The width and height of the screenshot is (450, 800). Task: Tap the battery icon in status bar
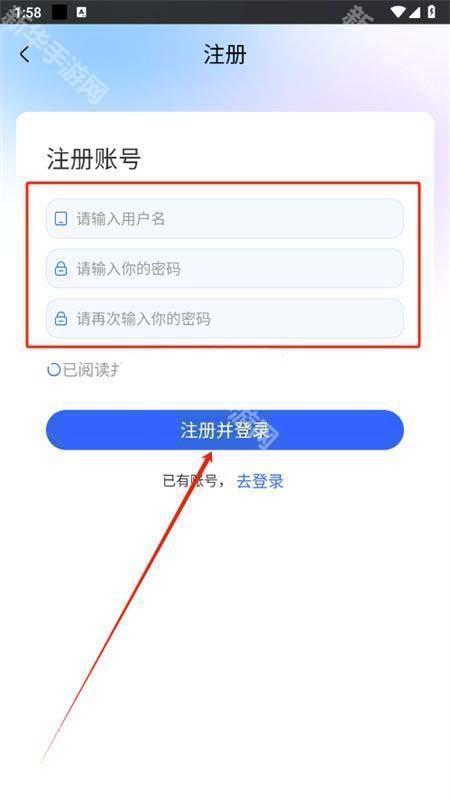(431, 12)
